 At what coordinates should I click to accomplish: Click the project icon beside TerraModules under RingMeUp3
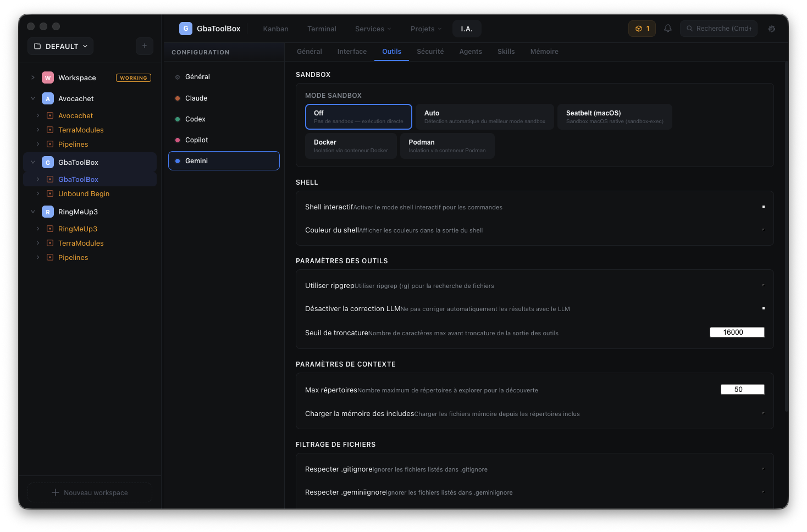pyautogui.click(x=50, y=243)
